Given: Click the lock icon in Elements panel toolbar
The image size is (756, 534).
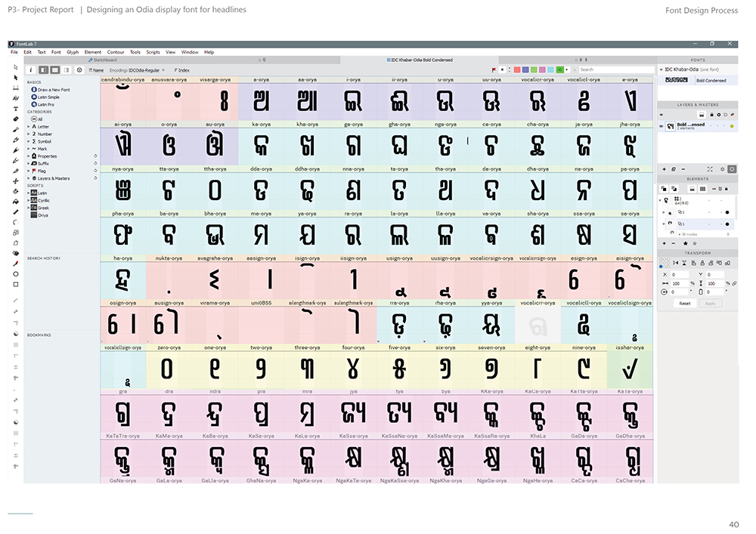Looking at the screenshot, I should coord(726,189).
